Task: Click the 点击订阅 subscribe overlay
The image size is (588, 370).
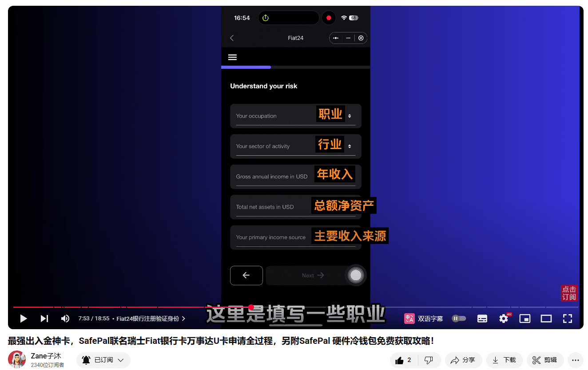Action: coord(569,293)
